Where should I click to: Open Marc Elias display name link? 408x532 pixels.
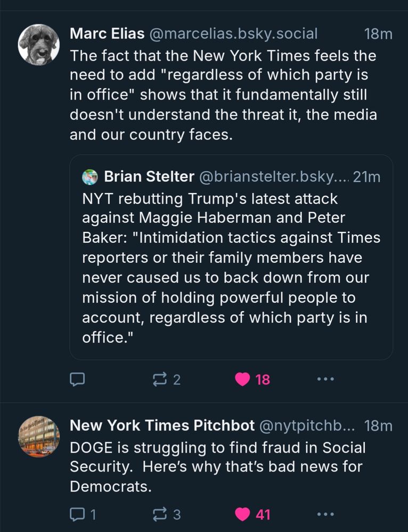point(107,34)
